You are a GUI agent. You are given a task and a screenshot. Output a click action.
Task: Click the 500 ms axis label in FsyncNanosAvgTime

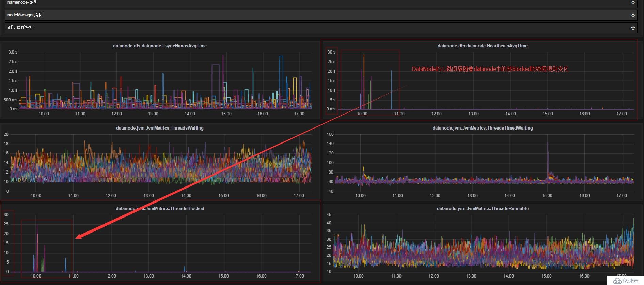click(11, 100)
